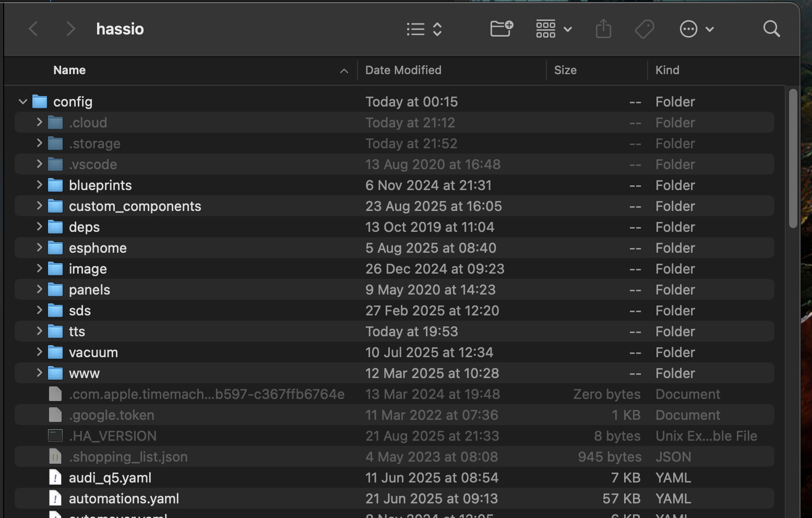Select the esphome folder icon
The height and width of the screenshot is (518, 812).
pyautogui.click(x=55, y=248)
